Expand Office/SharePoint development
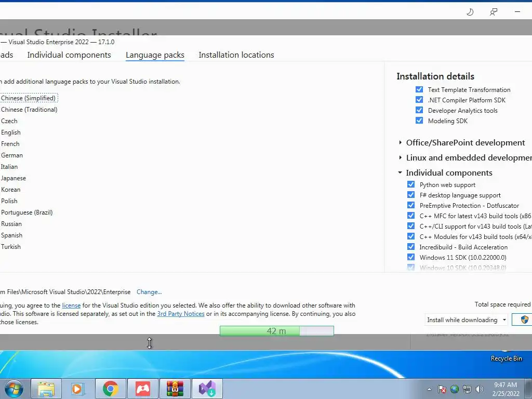532x399 pixels. click(x=401, y=142)
